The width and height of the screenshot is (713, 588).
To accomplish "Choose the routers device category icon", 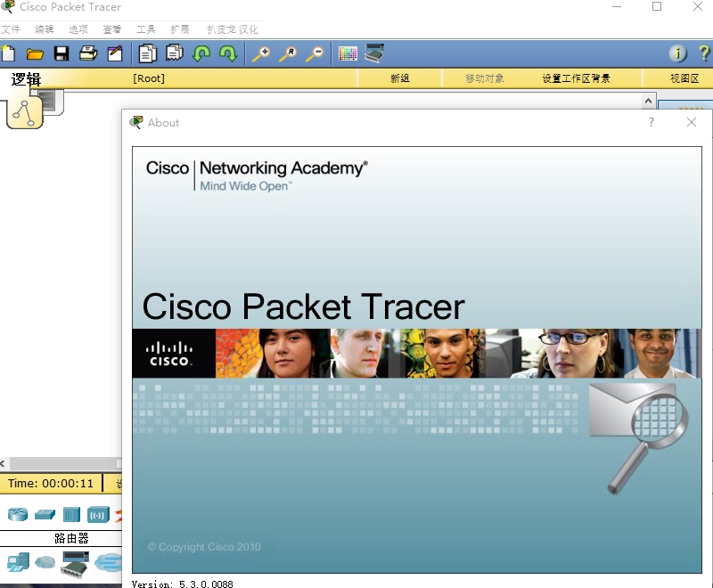I will [x=18, y=514].
